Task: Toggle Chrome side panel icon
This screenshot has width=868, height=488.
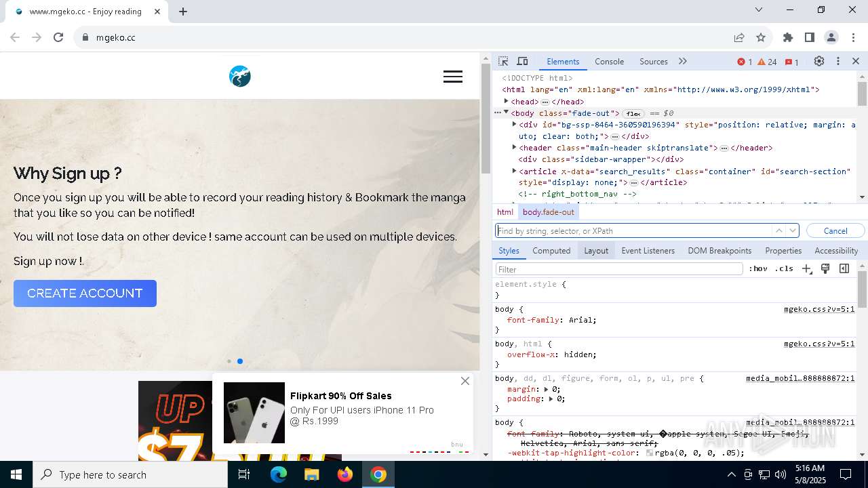Action: coord(810,37)
